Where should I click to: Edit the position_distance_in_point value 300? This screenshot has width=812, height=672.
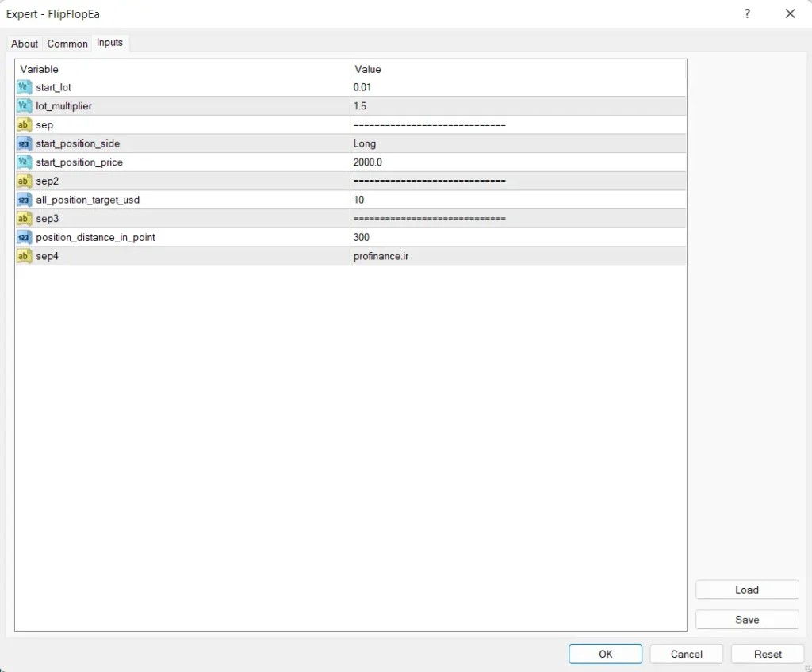pyautogui.click(x=517, y=237)
